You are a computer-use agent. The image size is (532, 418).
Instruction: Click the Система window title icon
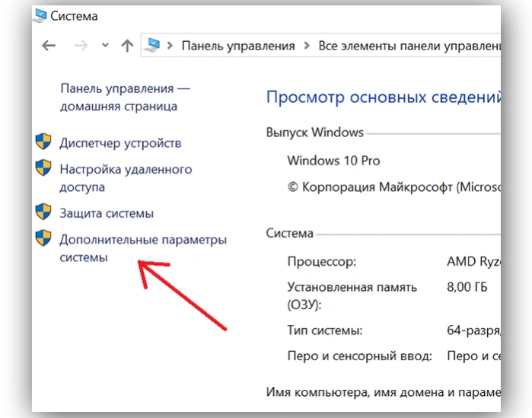(40, 15)
